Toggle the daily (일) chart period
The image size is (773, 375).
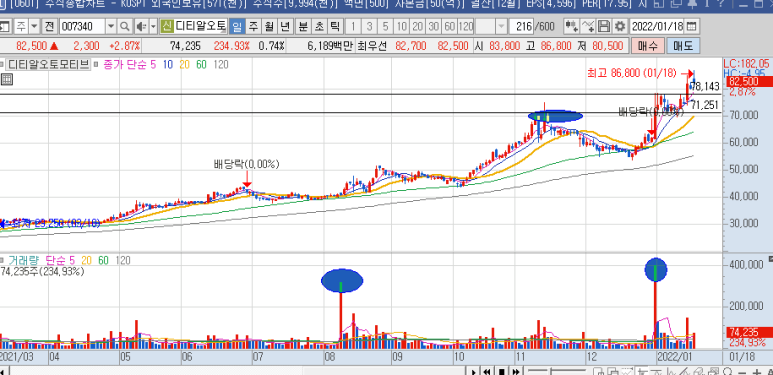238,26
